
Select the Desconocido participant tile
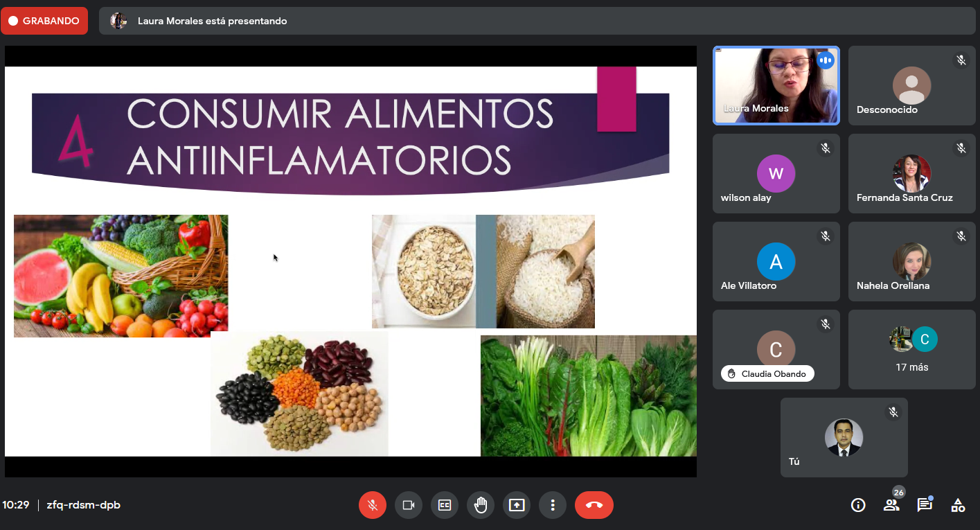(912, 85)
